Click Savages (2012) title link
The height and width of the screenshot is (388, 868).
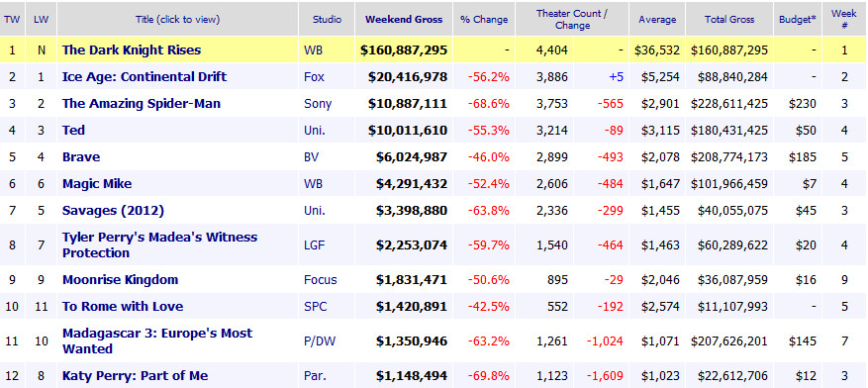click(113, 210)
